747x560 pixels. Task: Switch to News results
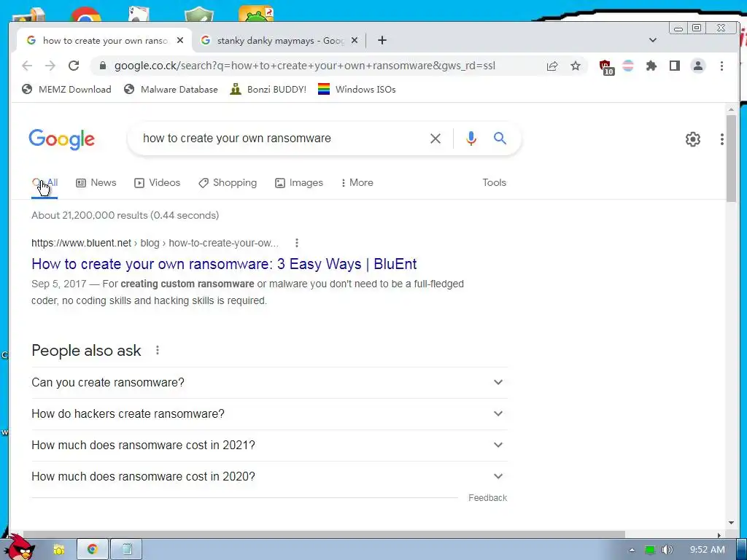tap(96, 183)
